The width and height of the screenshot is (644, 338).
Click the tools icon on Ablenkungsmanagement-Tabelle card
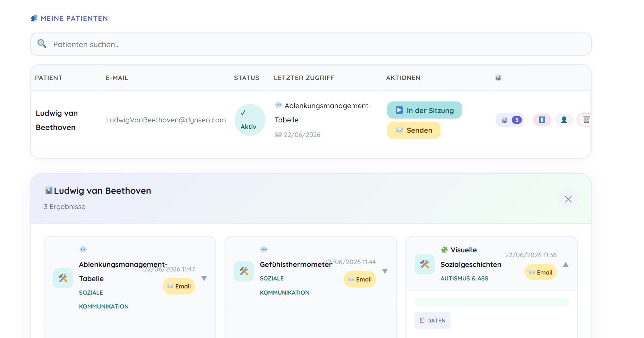(63, 278)
